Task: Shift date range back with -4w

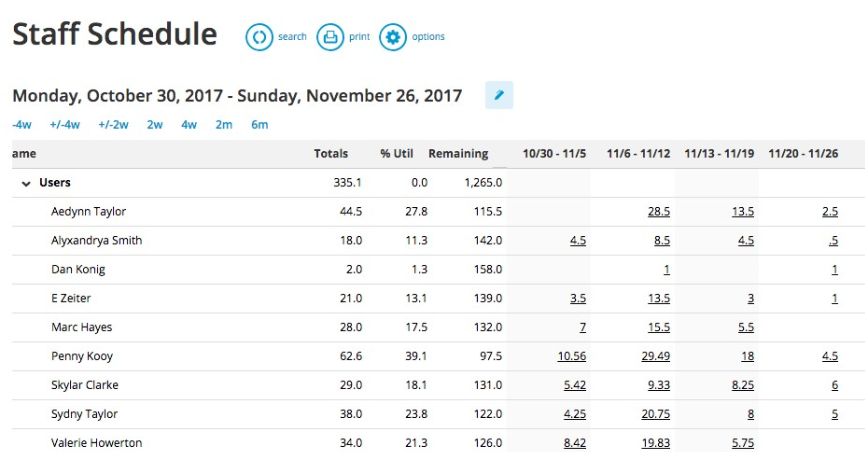Action: (x=21, y=125)
